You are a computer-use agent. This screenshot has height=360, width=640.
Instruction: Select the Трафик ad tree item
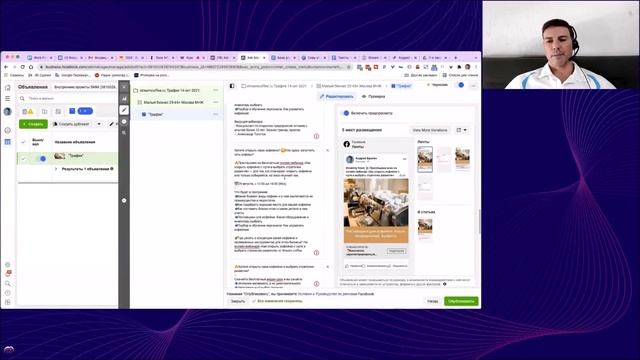click(155, 114)
